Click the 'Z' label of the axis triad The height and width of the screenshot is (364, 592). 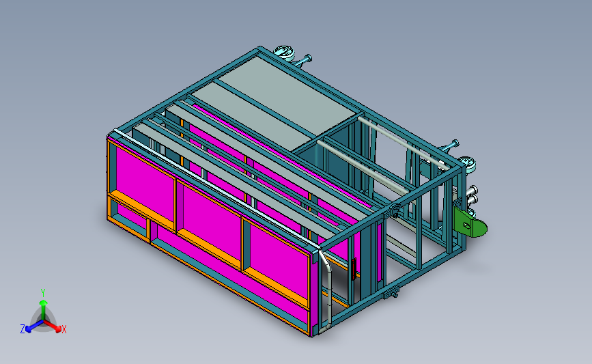click(23, 329)
